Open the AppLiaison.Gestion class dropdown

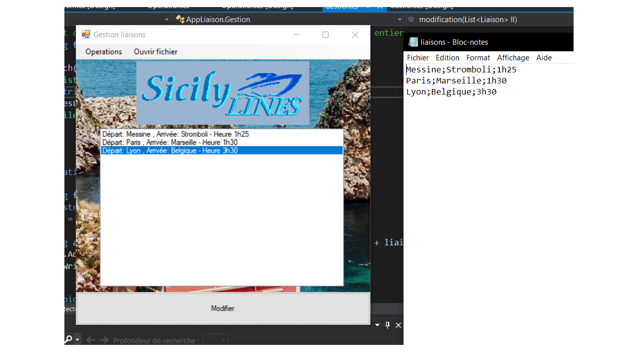coord(289,19)
